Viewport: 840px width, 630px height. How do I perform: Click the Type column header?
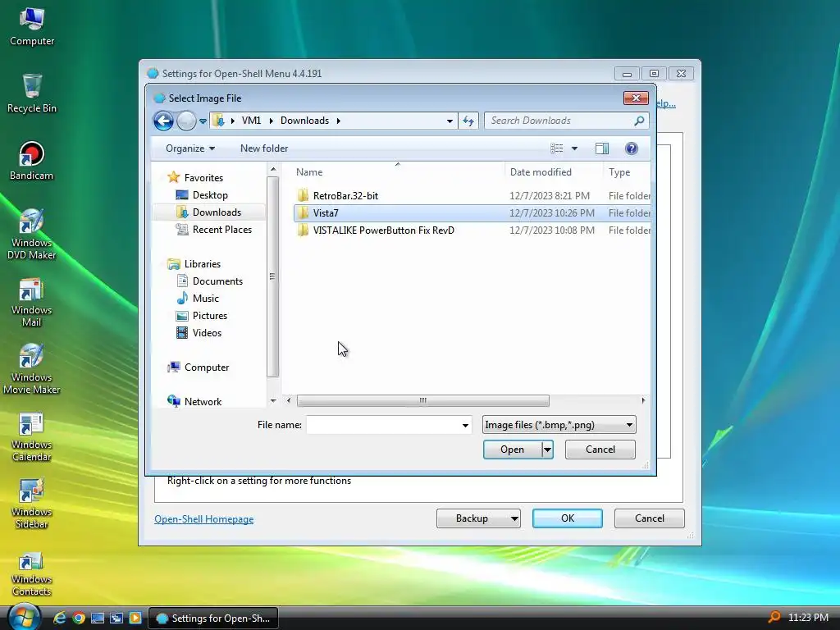point(627,172)
